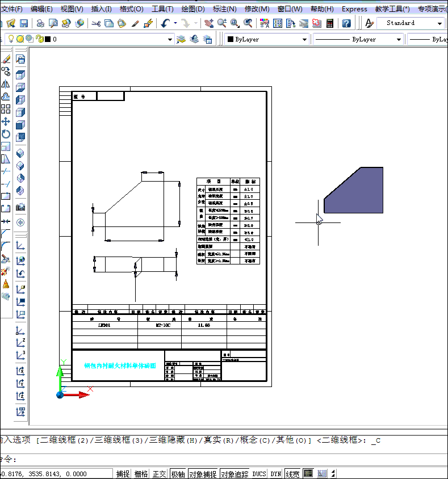Image resolution: width=448 pixels, height=479 pixels.
Task: Click the Undo arrow
Action: (165, 23)
